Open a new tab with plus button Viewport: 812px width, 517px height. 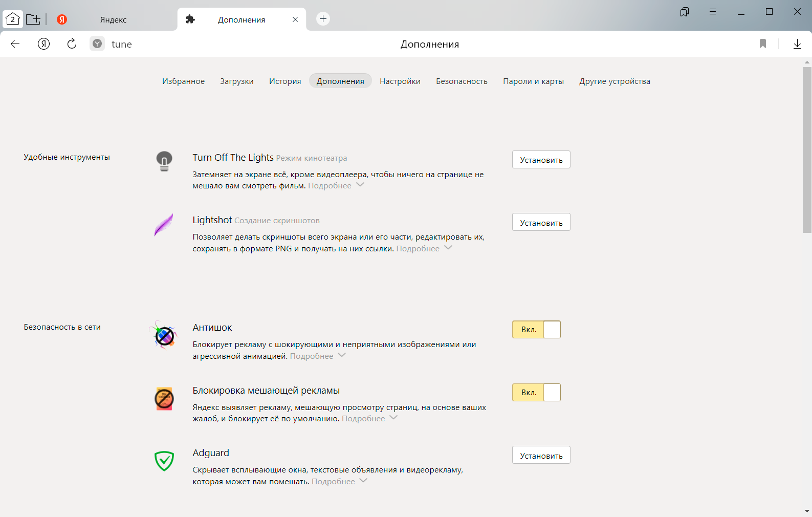(x=323, y=19)
